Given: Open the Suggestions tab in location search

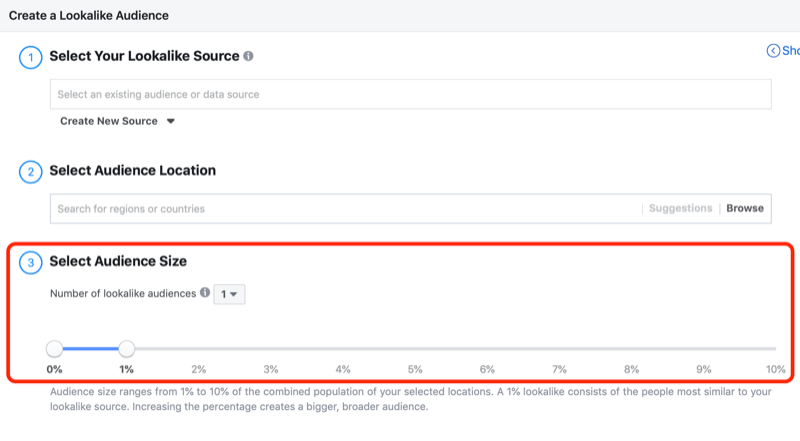Looking at the screenshot, I should 680,209.
